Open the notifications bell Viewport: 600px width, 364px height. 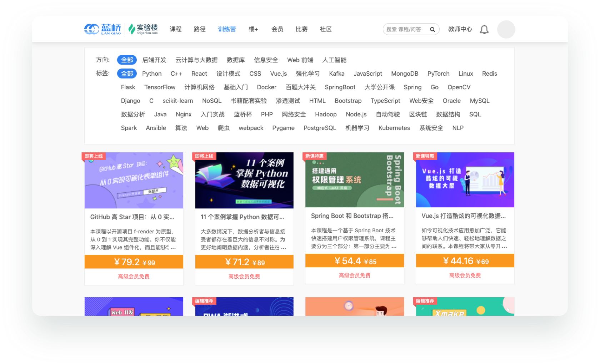tap(484, 30)
